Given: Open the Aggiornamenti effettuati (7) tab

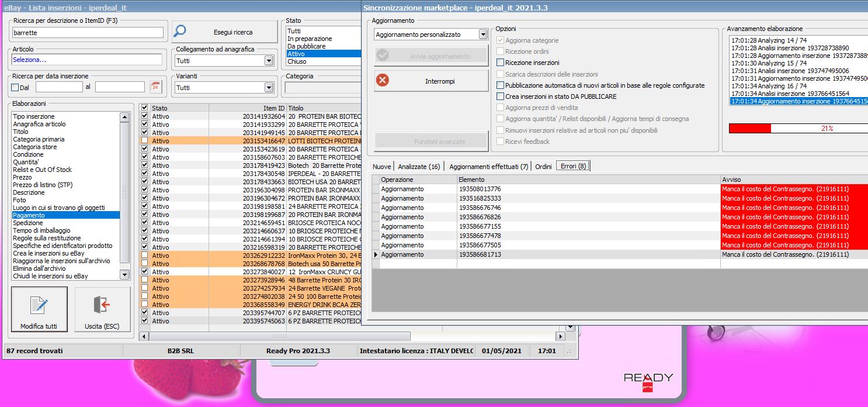Looking at the screenshot, I should click(488, 167).
